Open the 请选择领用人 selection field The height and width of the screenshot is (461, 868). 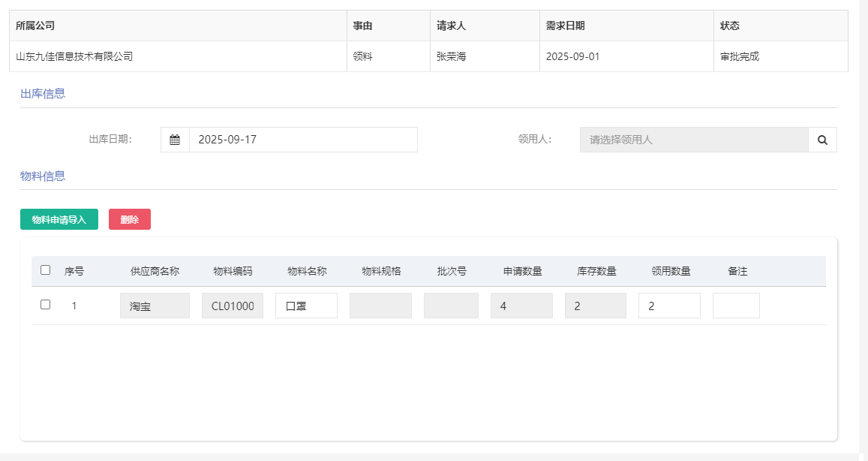[693, 140]
